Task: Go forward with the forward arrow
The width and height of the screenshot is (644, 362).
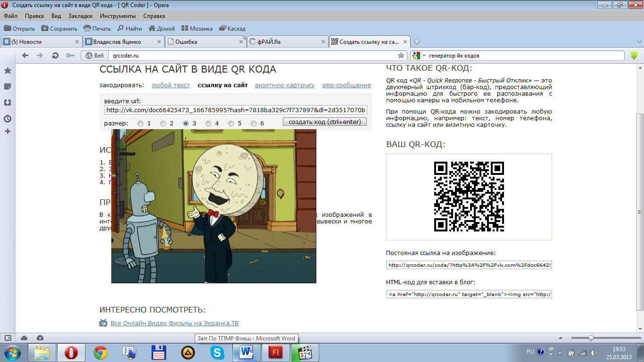Action: (x=40, y=56)
